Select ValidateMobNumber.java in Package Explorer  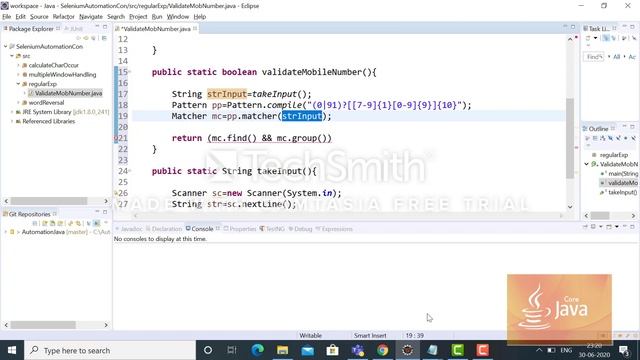tap(65, 93)
